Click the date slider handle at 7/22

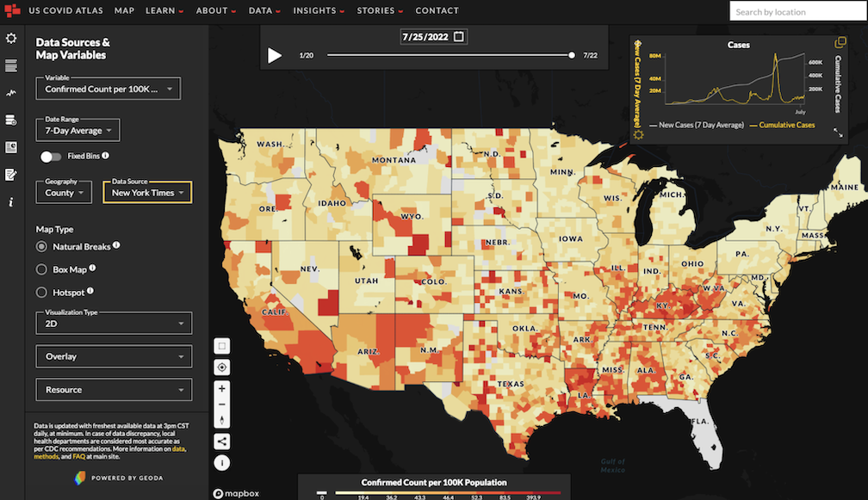pos(572,55)
